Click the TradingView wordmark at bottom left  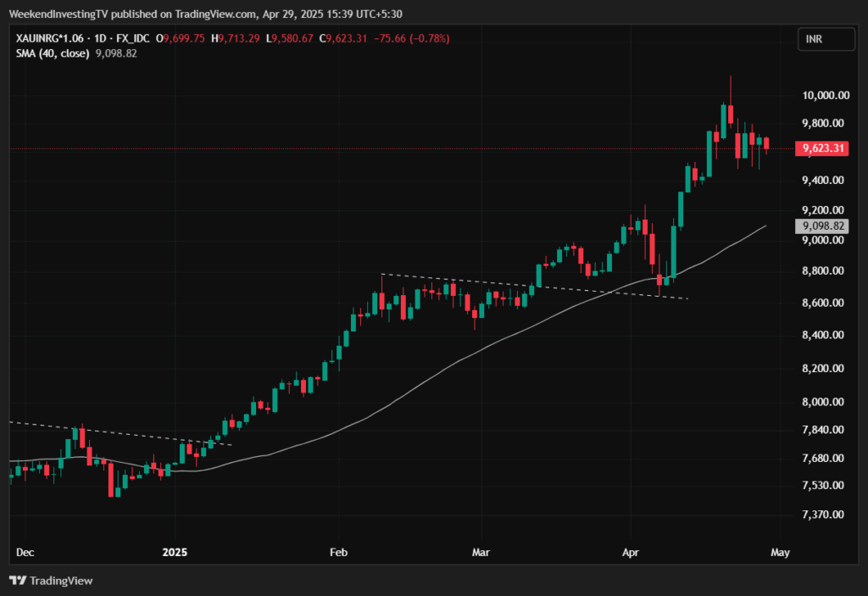point(61,581)
